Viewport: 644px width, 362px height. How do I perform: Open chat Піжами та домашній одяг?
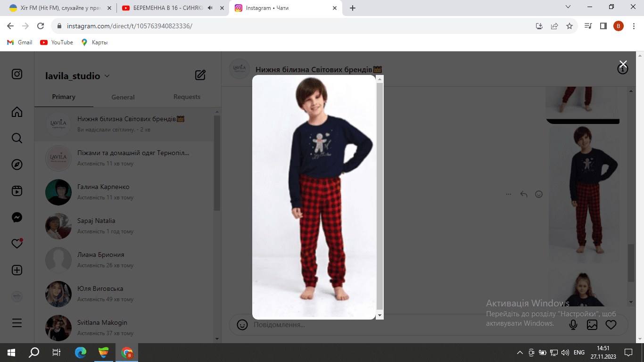124,158
